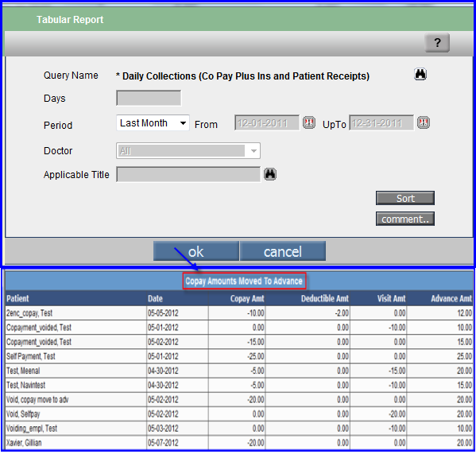Click the comment.. button
This screenshot has width=476, height=454.
coord(405,219)
